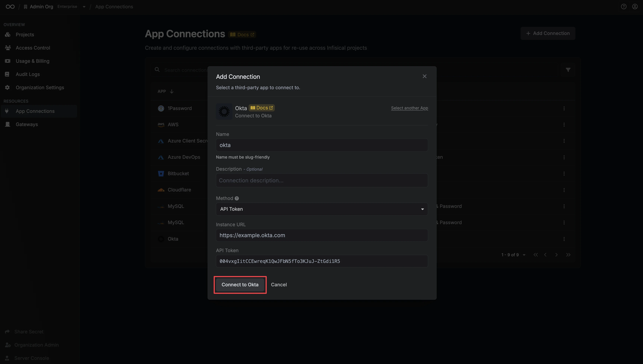Sort by the APP column header
Image resolution: width=643 pixels, height=364 pixels.
point(165,91)
